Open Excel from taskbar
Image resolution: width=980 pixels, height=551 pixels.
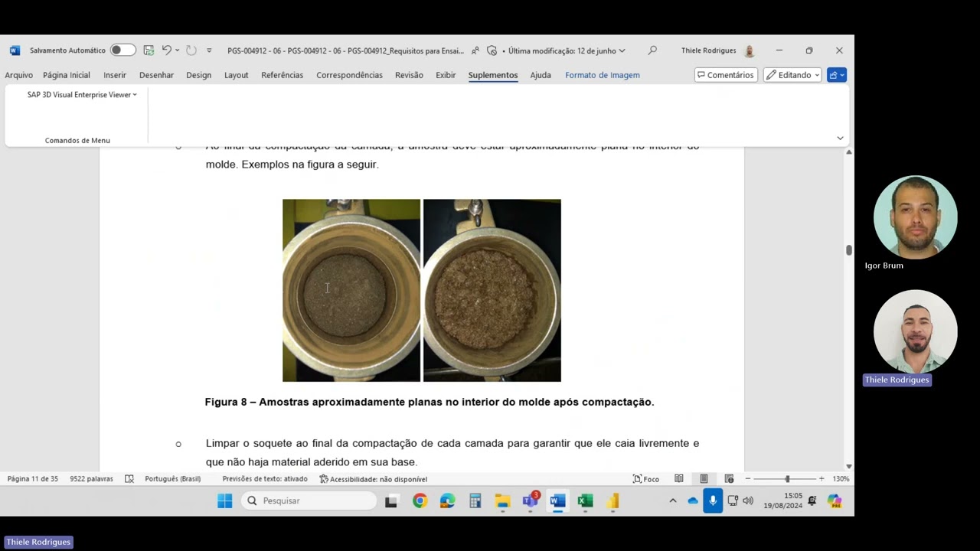point(585,501)
